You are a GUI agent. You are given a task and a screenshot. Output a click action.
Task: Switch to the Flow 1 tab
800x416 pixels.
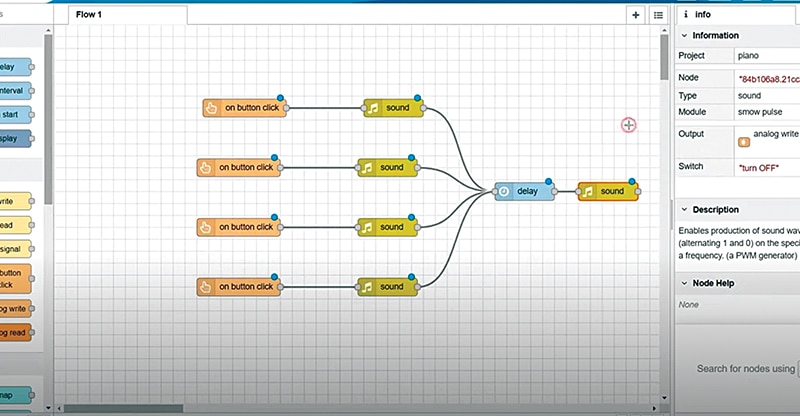(128, 15)
